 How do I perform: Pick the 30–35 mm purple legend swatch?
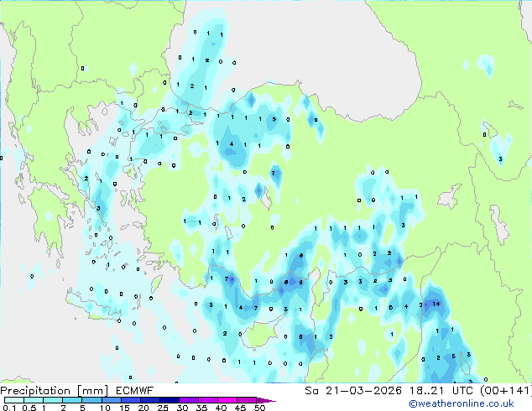click(x=188, y=400)
